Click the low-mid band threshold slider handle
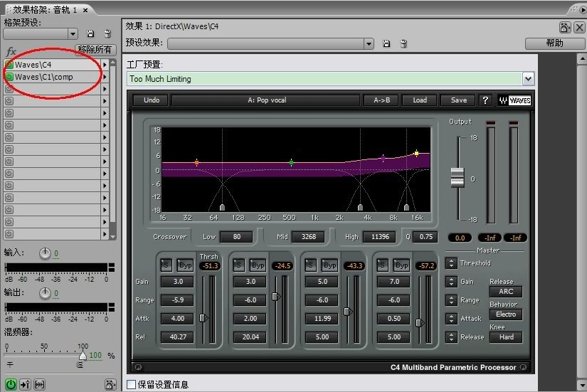587x392 pixels. pos(276,297)
